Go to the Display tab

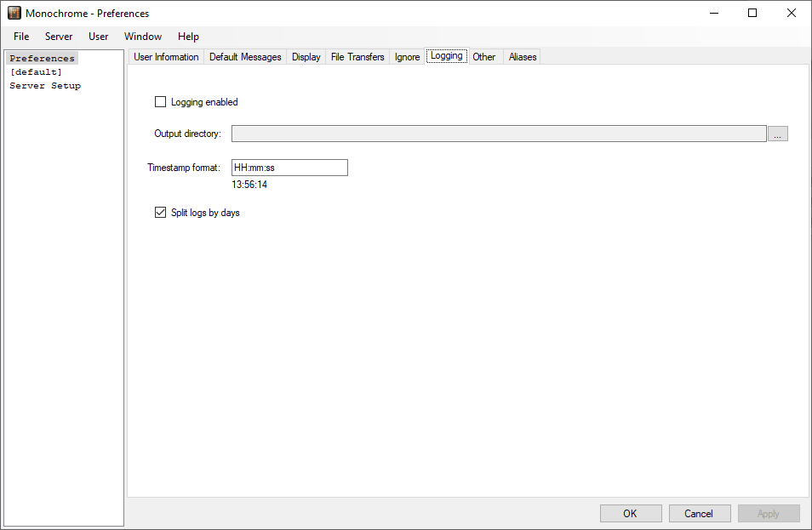tap(306, 57)
